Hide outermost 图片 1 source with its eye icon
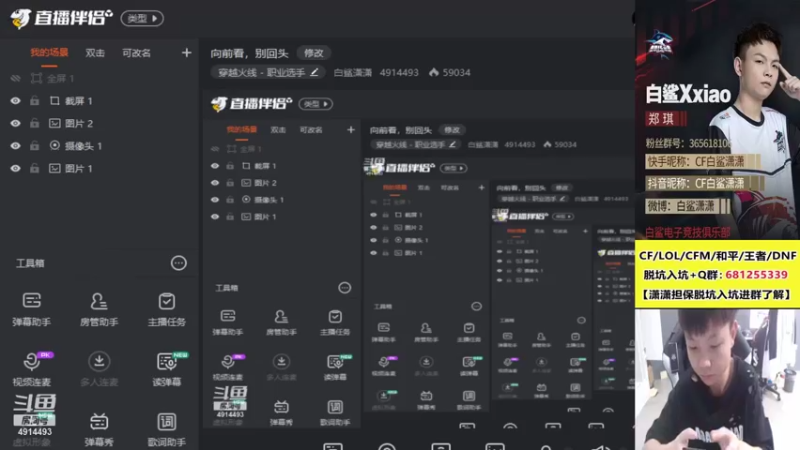 point(15,168)
